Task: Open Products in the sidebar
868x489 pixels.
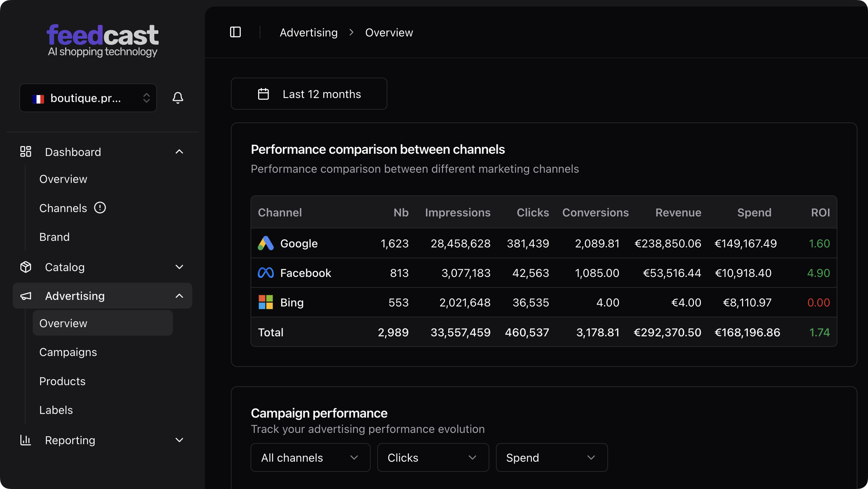Action: [x=62, y=381]
